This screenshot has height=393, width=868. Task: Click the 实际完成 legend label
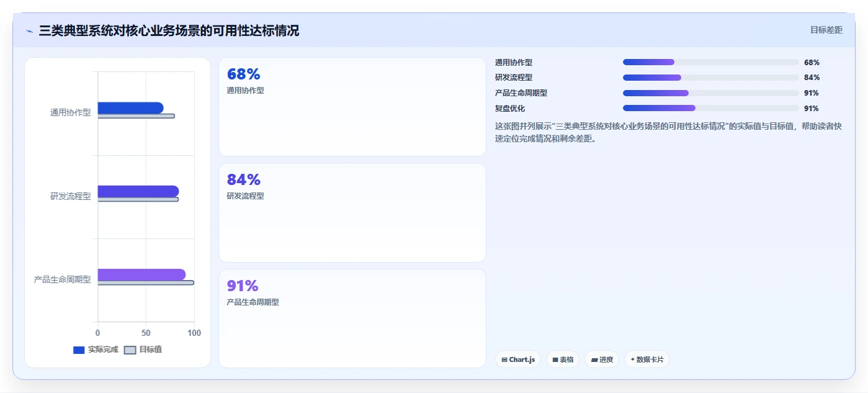pyautogui.click(x=103, y=350)
